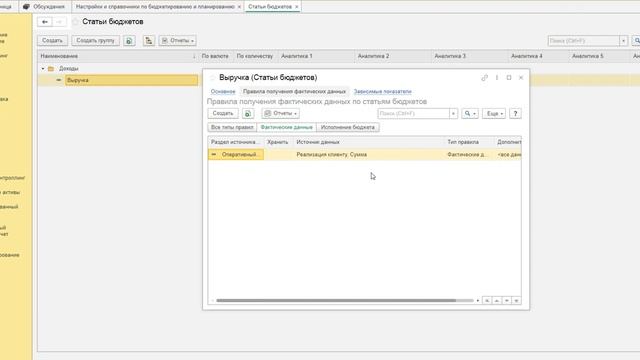This screenshot has height=360, width=640.
Task: Open the Еще menu in the dialog
Action: pos(494,113)
